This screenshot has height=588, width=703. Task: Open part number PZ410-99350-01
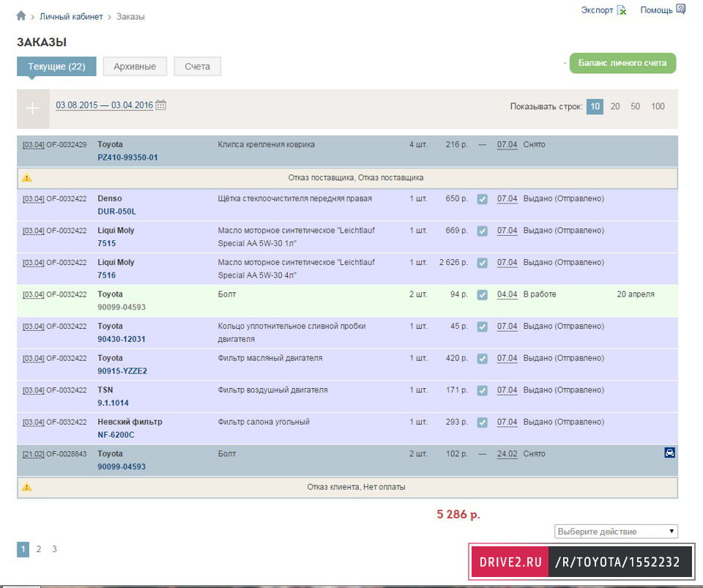click(x=127, y=157)
